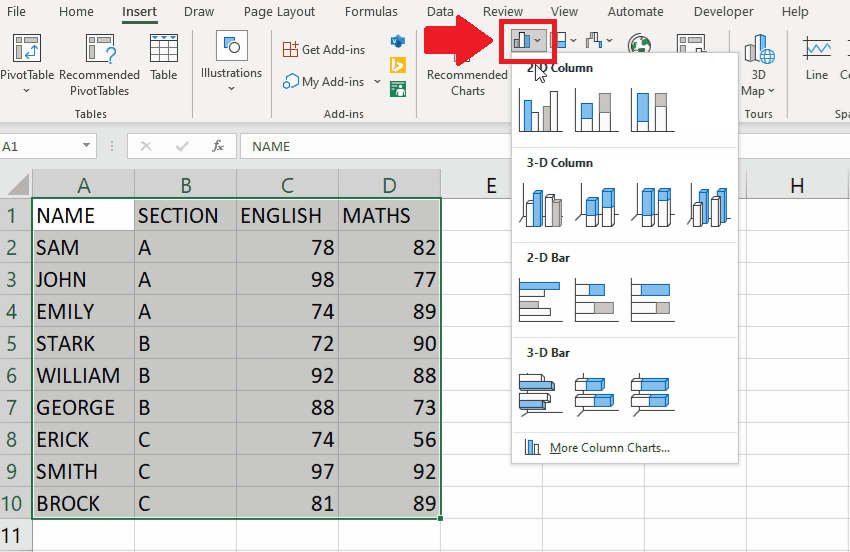850x552 pixels.
Task: Click the Get Add-ins button
Action: click(x=324, y=49)
